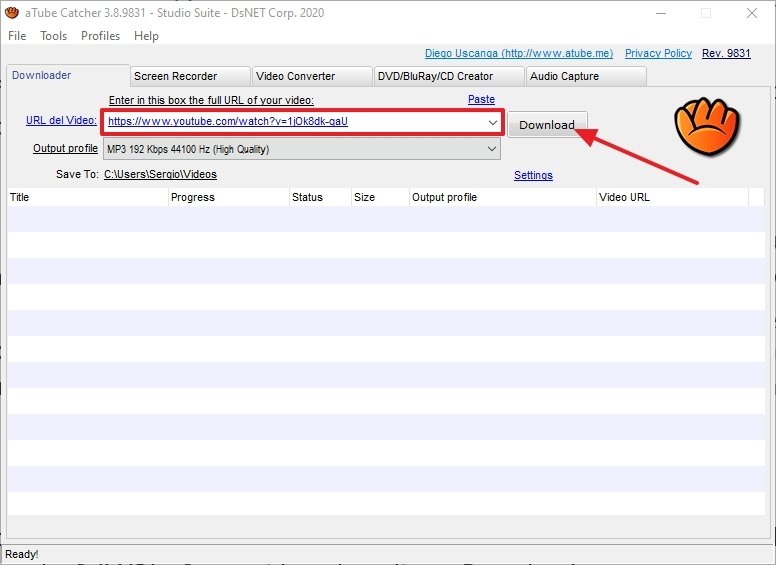Open the Settings link
The width and height of the screenshot is (776, 565).
(x=534, y=175)
